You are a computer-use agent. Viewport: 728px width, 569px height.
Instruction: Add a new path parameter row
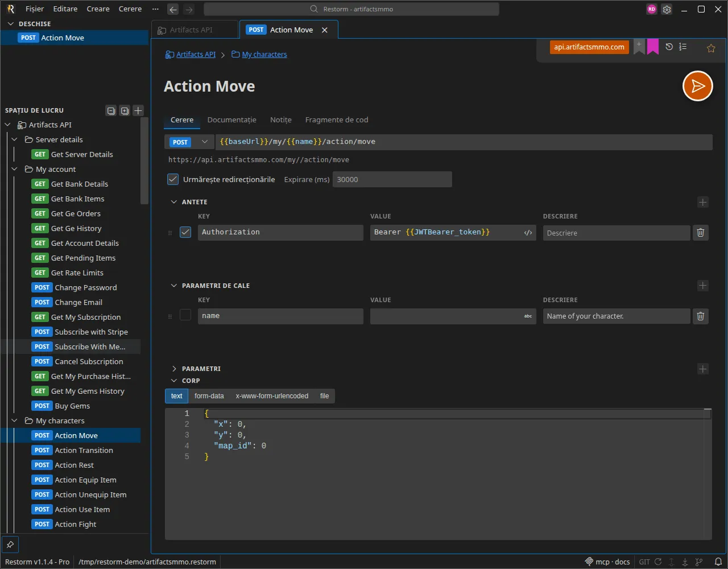click(x=703, y=286)
